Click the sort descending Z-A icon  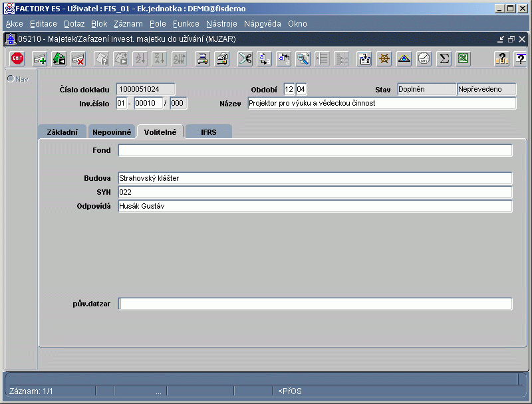[x=160, y=58]
